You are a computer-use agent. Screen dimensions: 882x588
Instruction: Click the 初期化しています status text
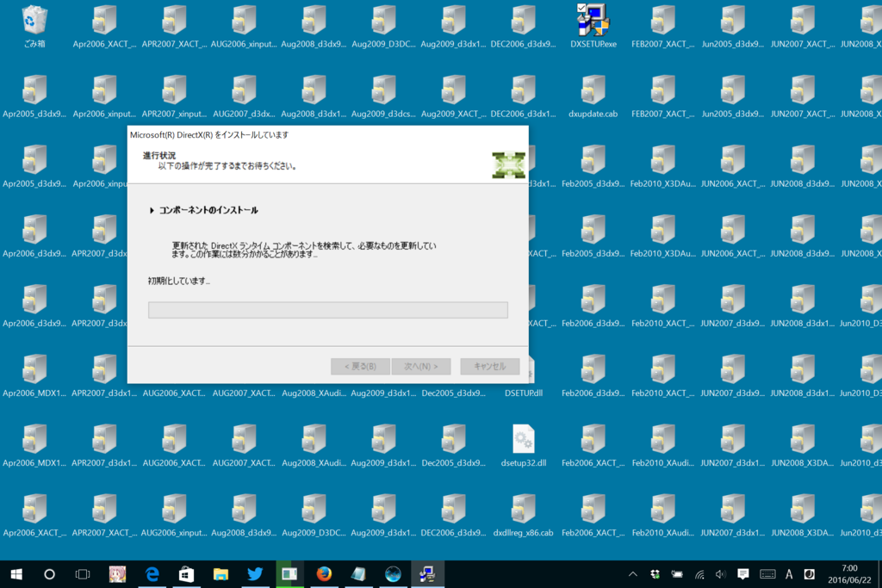(x=179, y=281)
